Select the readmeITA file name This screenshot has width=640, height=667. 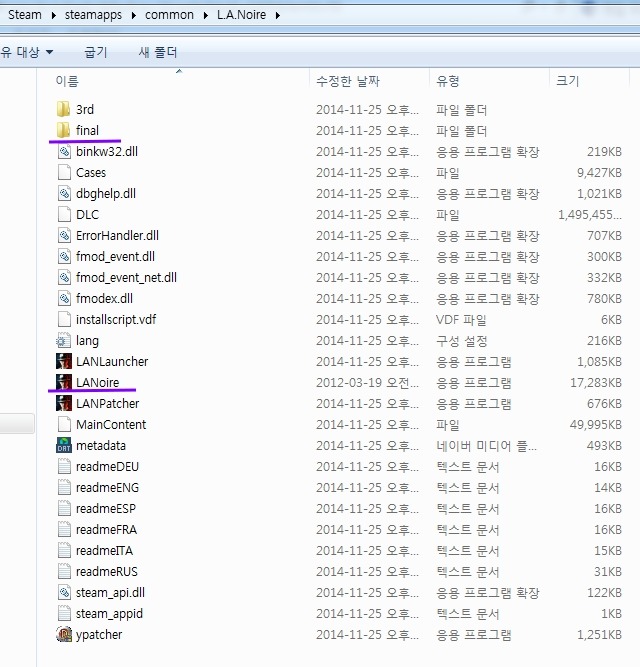point(104,550)
